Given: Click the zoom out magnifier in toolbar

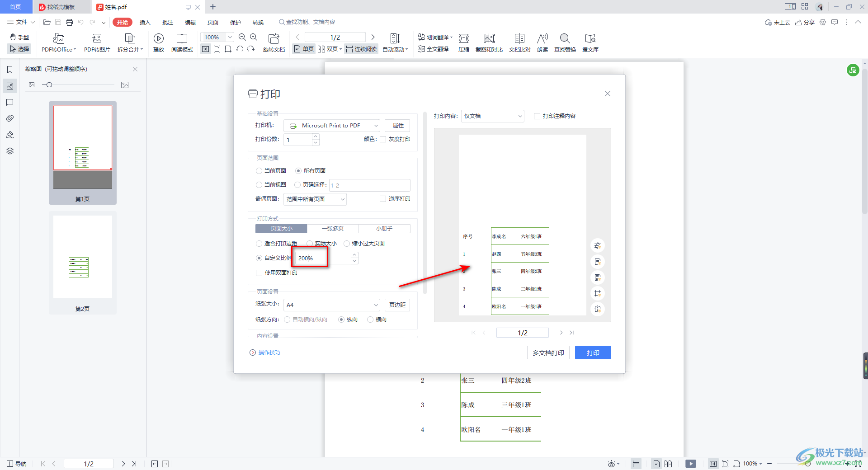Looking at the screenshot, I should (x=242, y=37).
